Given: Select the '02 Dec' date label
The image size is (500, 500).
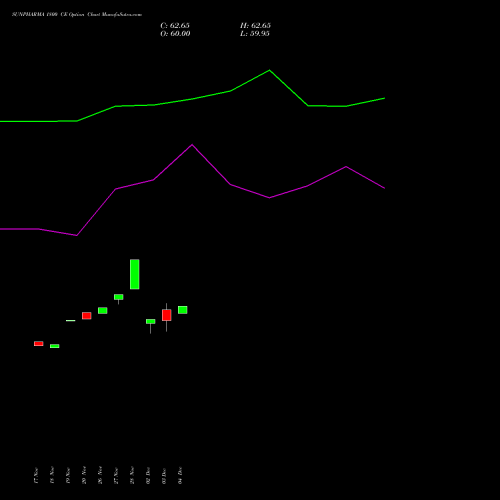Looking at the screenshot, I should coord(148,476).
